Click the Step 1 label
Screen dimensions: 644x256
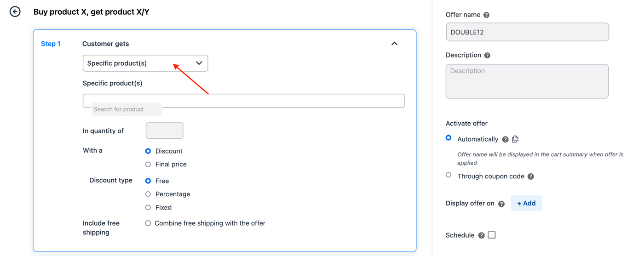coord(51,44)
